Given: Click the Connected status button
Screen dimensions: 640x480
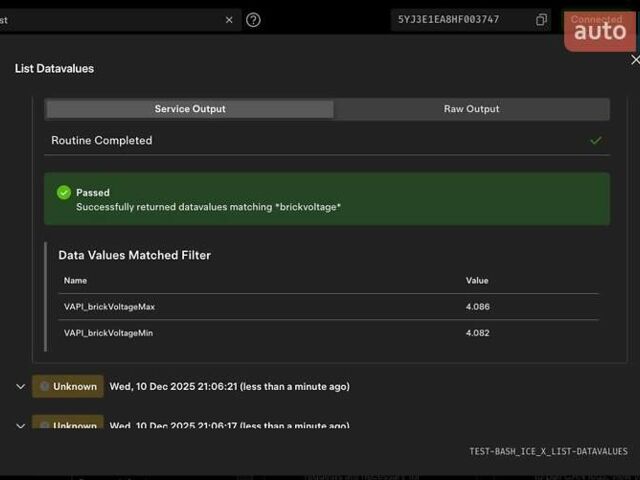Looking at the screenshot, I should click(599, 20).
